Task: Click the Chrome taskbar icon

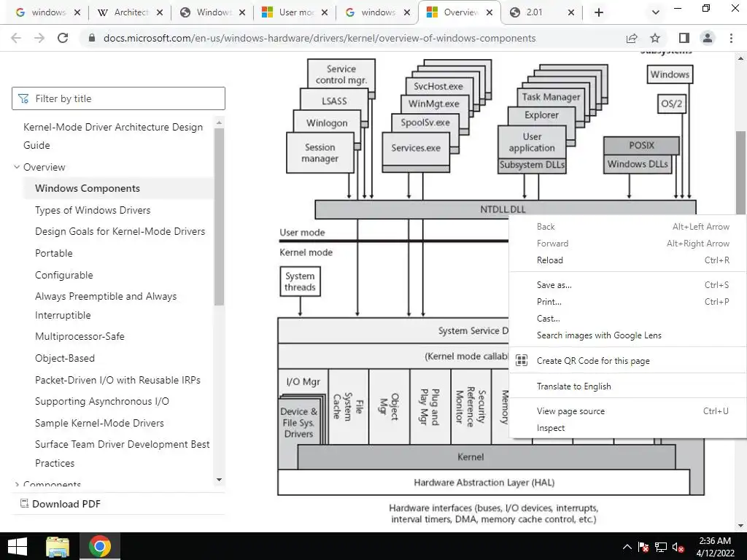Action: point(100,546)
